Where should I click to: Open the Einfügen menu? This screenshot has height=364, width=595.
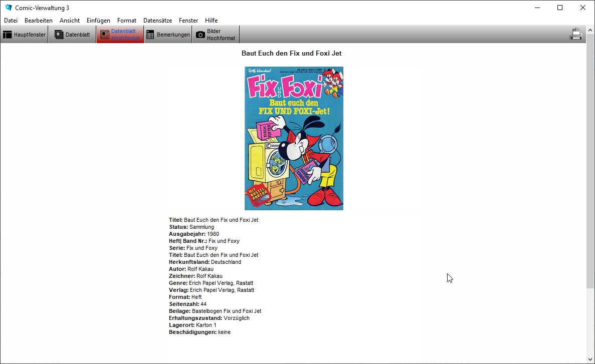coord(98,21)
